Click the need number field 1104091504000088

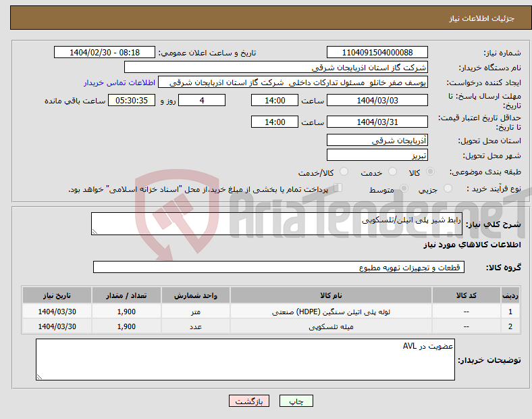pyautogui.click(x=377, y=52)
